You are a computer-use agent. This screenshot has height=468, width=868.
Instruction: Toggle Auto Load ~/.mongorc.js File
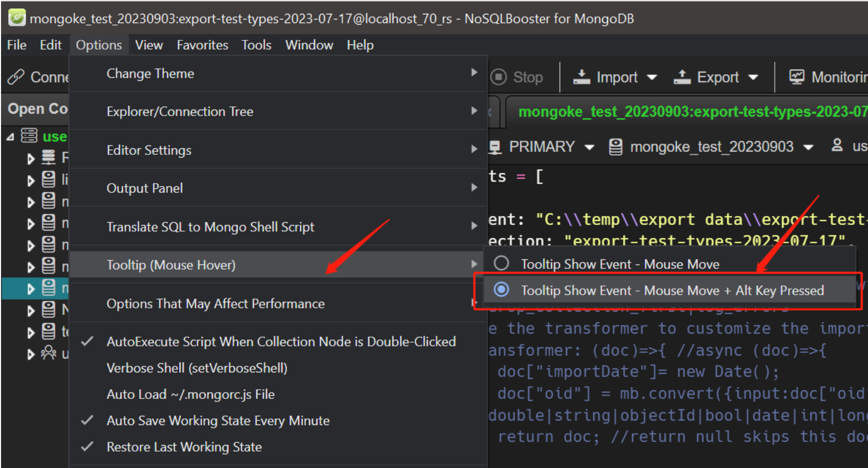pos(278,394)
